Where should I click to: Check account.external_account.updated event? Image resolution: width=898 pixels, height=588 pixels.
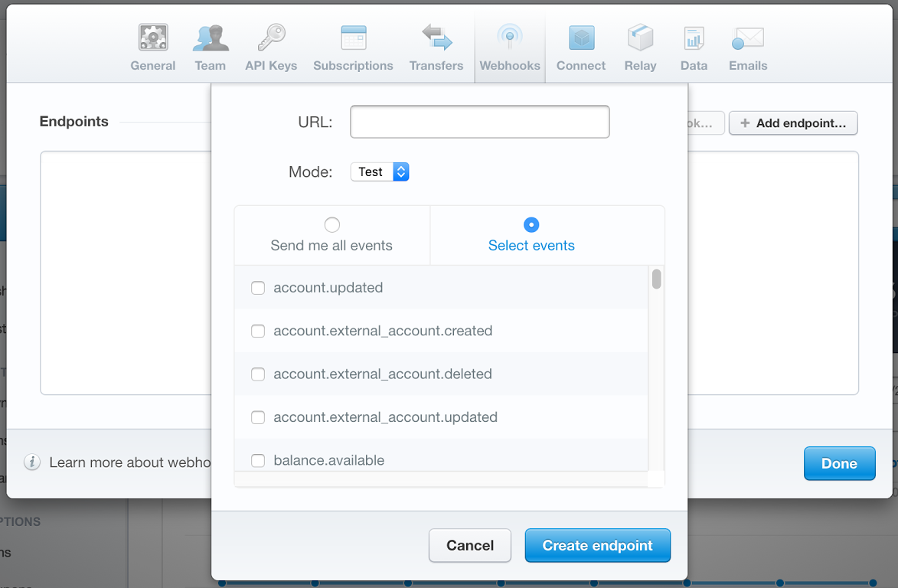tap(258, 417)
